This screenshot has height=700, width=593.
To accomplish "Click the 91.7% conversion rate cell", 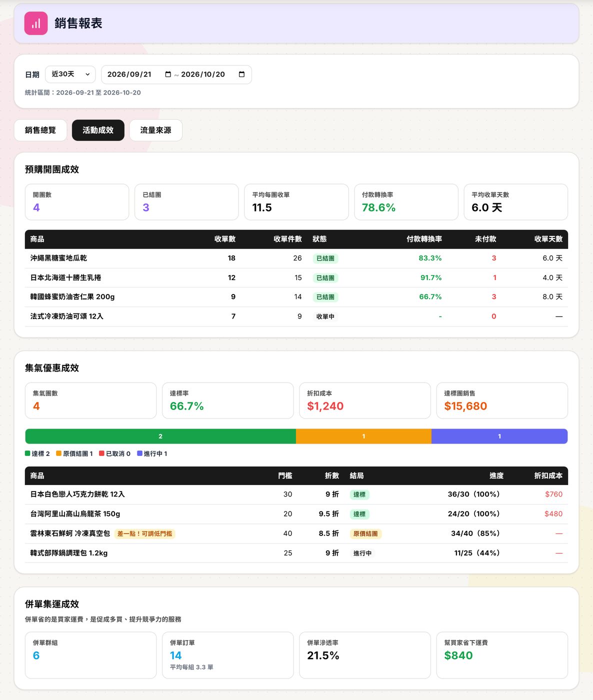I will (431, 277).
